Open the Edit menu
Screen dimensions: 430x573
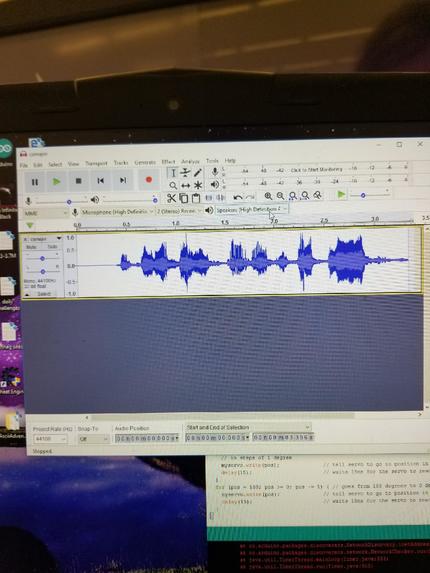[38, 165]
